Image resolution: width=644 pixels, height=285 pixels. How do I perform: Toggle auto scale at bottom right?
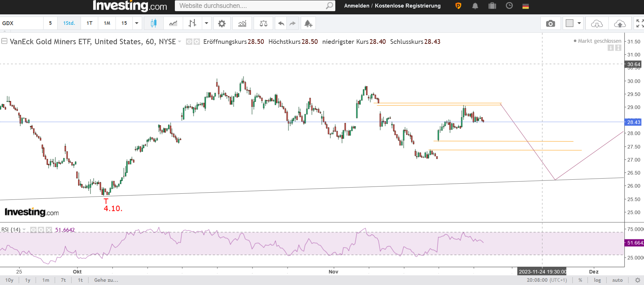(617, 280)
